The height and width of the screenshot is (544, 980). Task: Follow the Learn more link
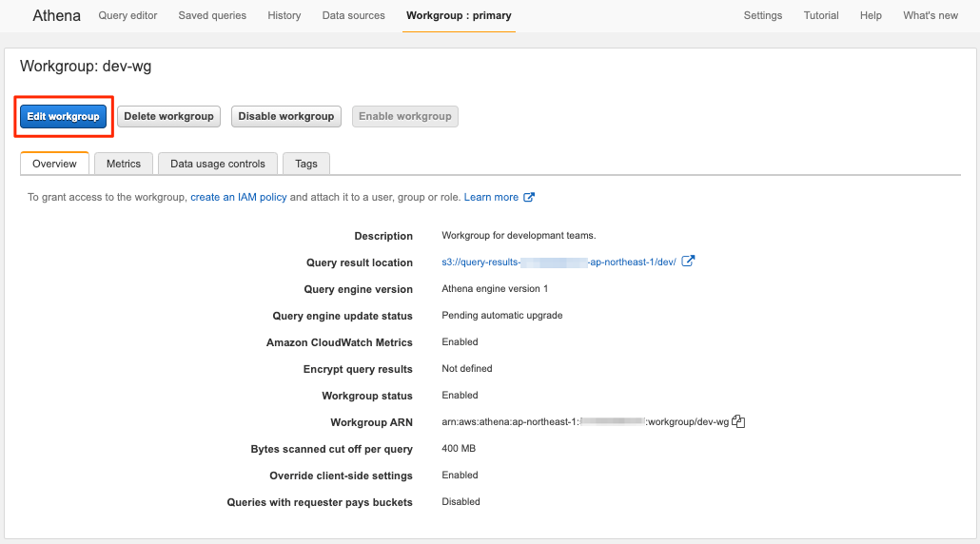[491, 198]
